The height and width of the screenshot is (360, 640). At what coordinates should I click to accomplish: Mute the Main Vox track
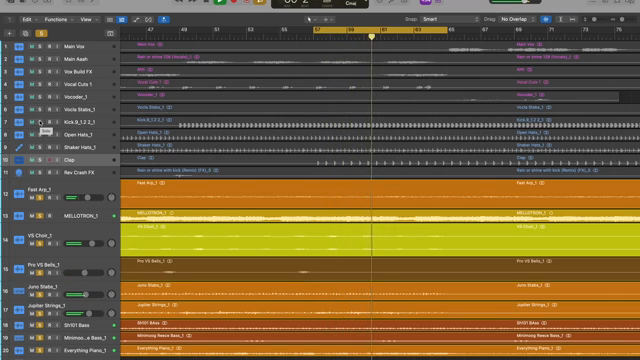32,47
